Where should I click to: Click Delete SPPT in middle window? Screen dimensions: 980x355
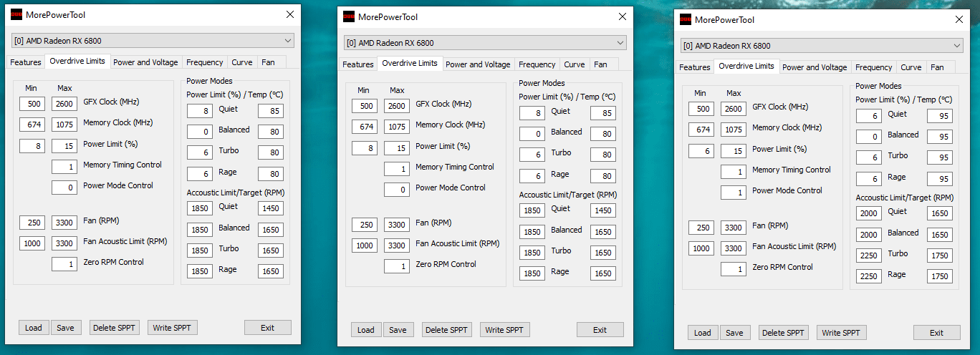click(447, 330)
